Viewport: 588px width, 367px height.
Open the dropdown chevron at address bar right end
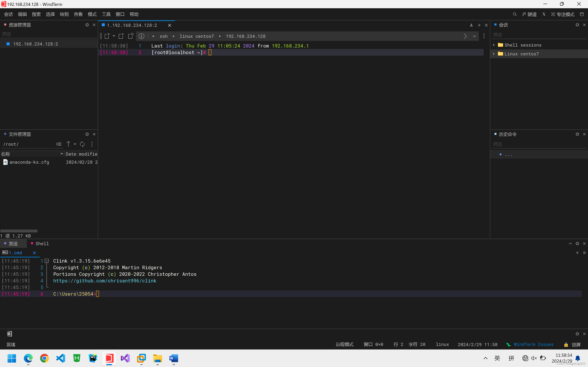tap(474, 36)
